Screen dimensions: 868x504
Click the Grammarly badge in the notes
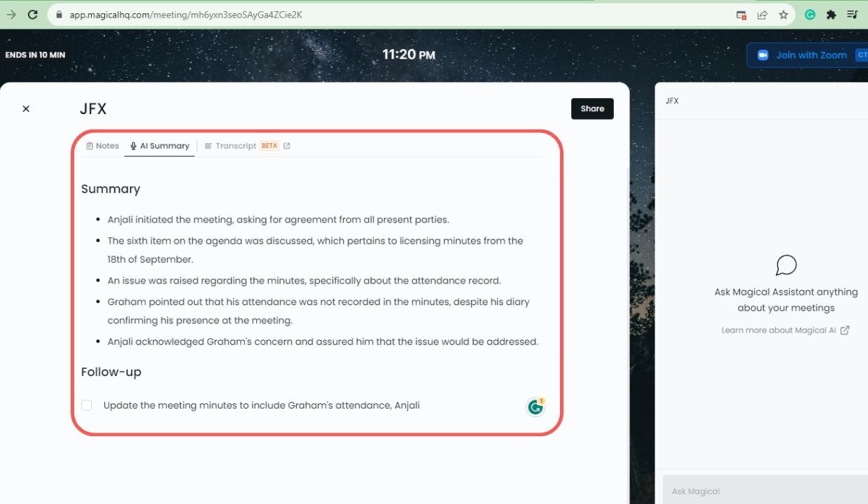pos(535,407)
